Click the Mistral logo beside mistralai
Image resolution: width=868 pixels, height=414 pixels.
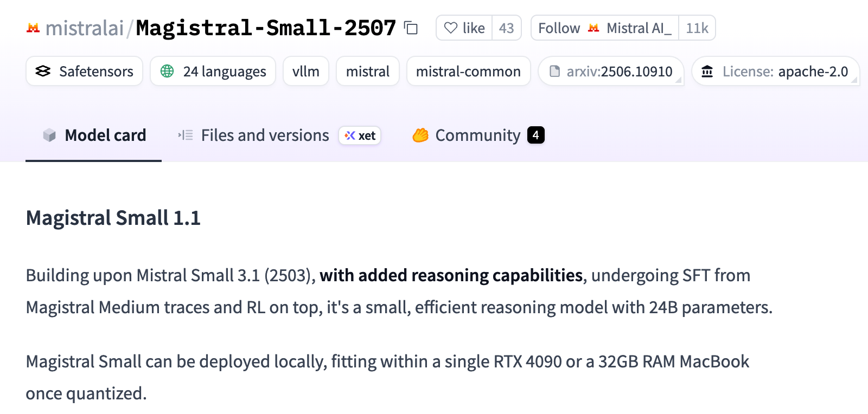(x=33, y=28)
